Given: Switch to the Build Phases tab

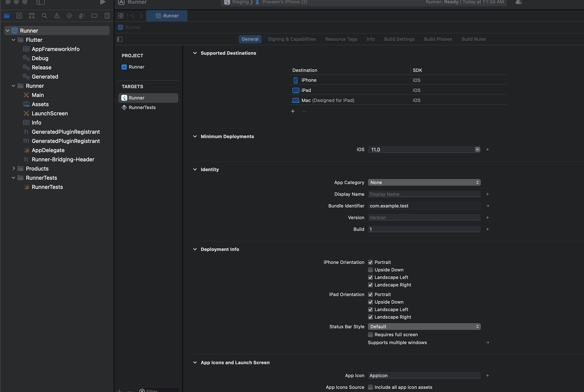Looking at the screenshot, I should (x=438, y=39).
